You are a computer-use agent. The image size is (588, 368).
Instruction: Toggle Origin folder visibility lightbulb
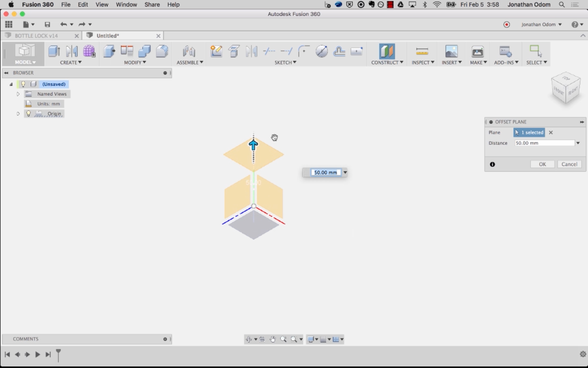pos(29,113)
